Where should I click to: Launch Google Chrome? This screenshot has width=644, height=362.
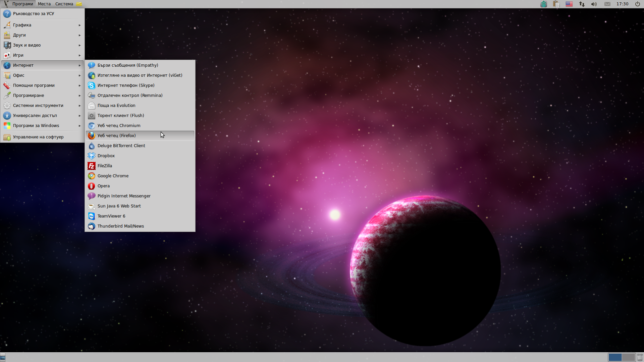[113, 176]
